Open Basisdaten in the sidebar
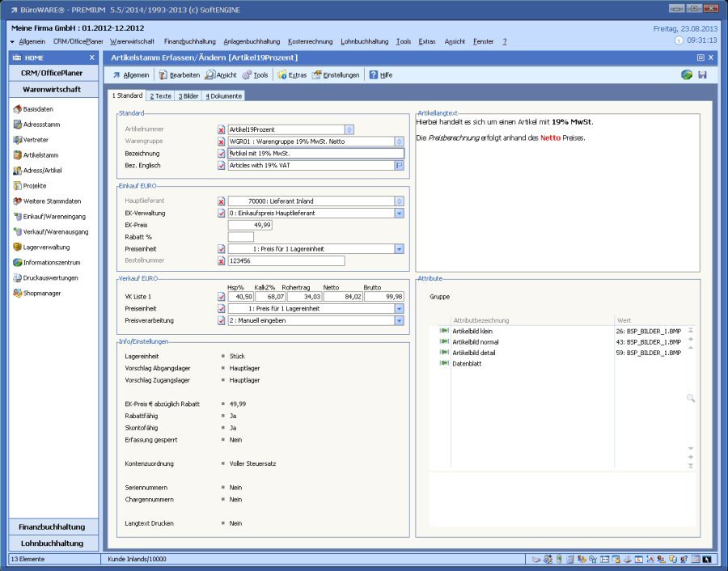 33,109
